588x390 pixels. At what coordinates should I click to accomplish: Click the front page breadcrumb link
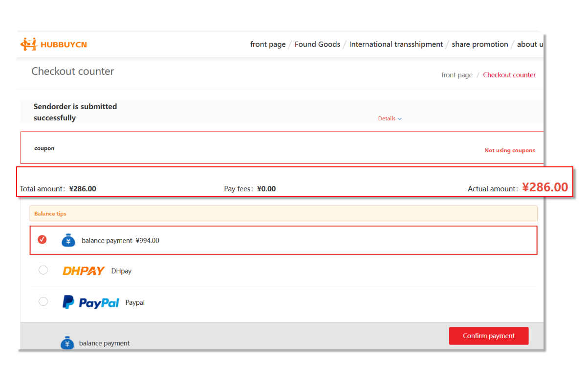tap(457, 75)
